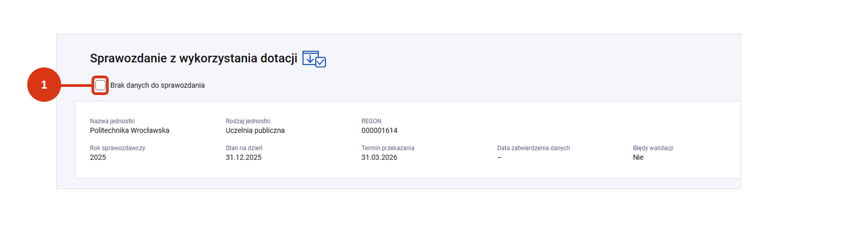Screen dimensions: 868x243
Task: Select the reporting year value 2025
Action: point(98,157)
